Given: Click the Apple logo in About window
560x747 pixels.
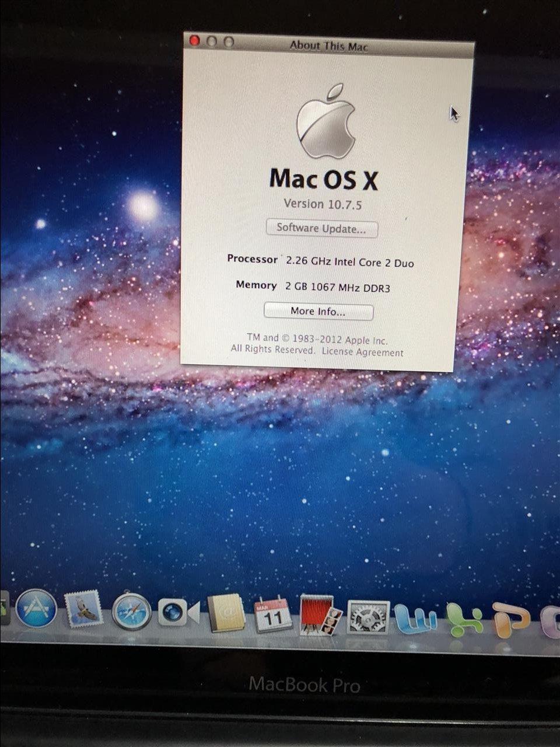Looking at the screenshot, I should 326,121.
